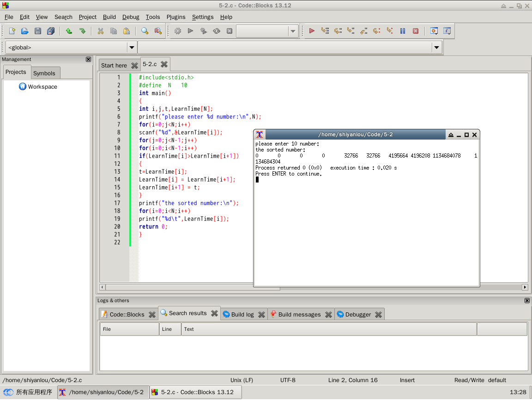Close the Management panel
532x414 pixels.
[89, 60]
